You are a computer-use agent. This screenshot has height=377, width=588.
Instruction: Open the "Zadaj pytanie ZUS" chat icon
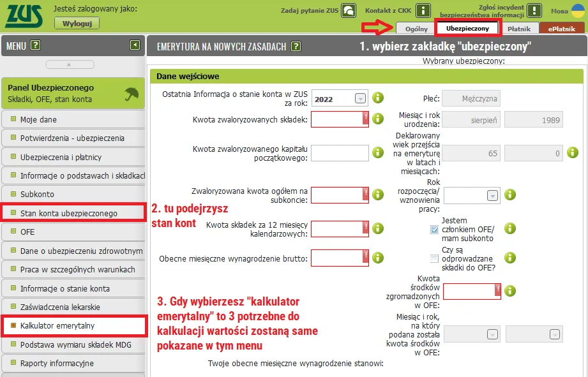(347, 11)
